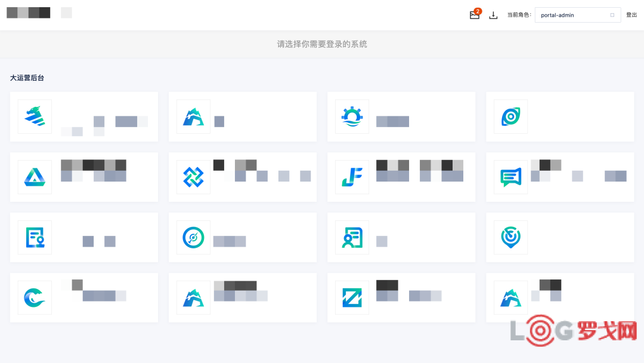Click the 登出 logout link
Viewport: 644px width, 363px height.
click(x=631, y=16)
